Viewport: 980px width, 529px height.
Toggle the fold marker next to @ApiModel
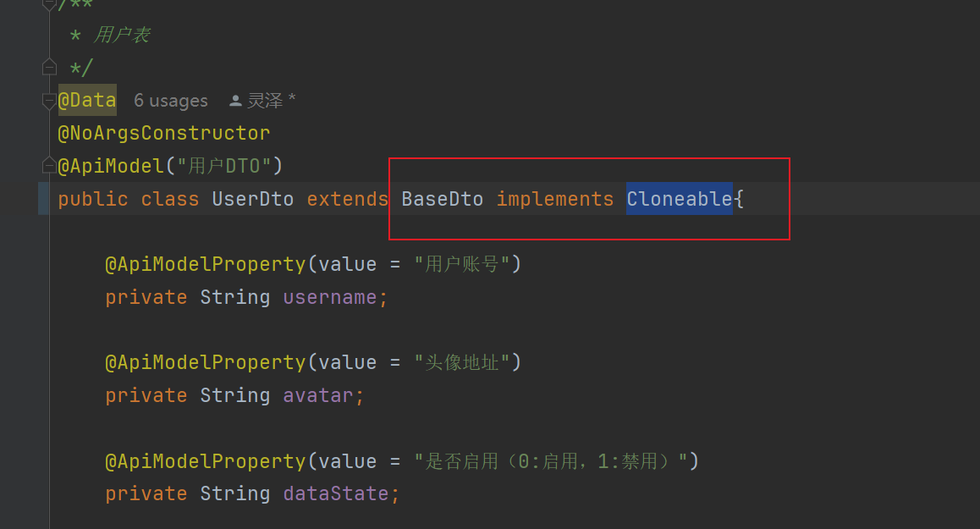[50, 165]
